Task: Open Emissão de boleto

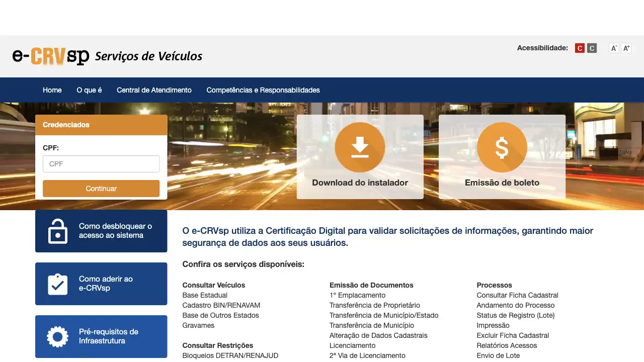Action: click(502, 157)
